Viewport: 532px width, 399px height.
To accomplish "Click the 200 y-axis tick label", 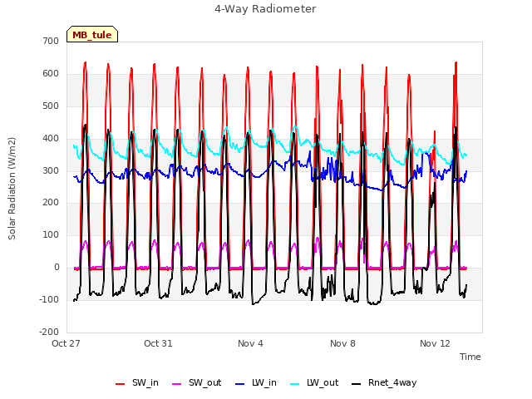I will click(x=51, y=203).
